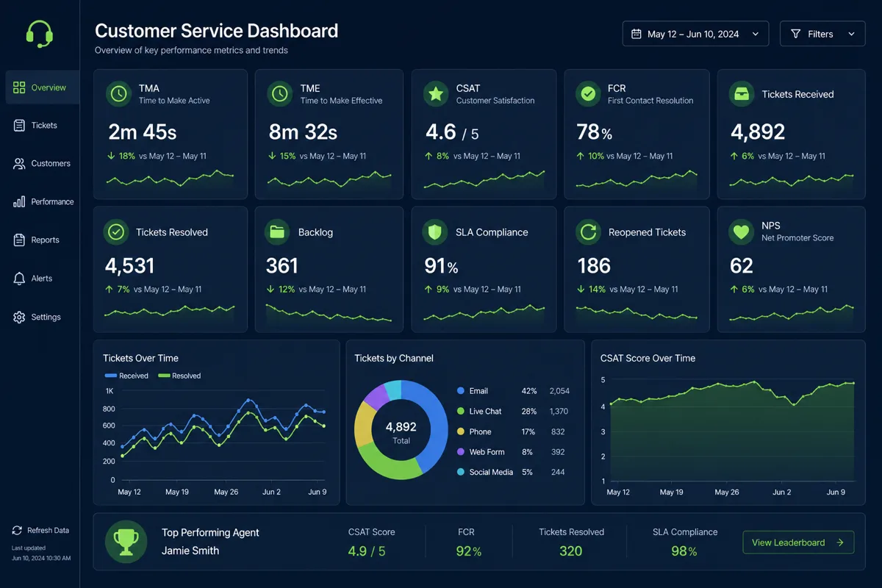Click the Tickets clipboard icon in sidebar
The image size is (882, 588).
point(19,126)
